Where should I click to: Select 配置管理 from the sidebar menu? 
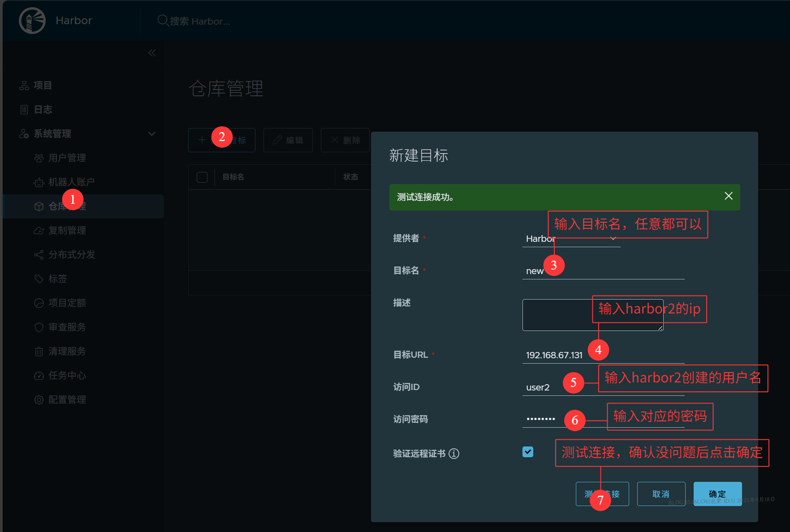(x=39, y=399)
